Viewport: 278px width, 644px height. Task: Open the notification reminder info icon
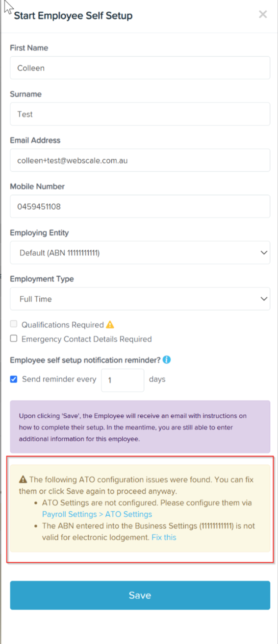click(167, 360)
